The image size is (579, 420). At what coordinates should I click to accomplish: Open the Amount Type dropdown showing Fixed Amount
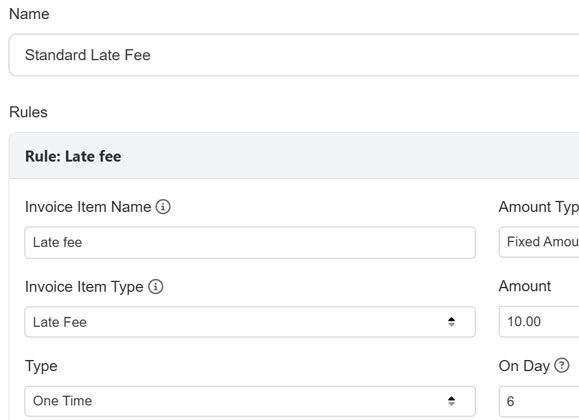[x=539, y=242]
